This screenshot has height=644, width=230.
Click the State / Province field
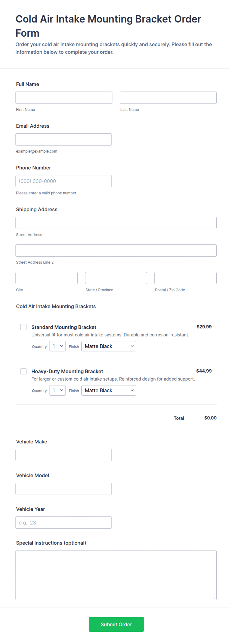pos(116,278)
